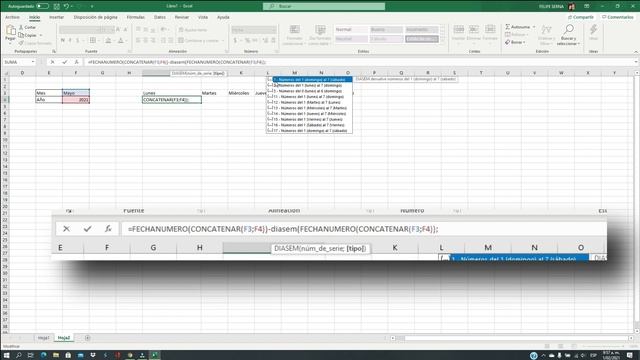This screenshot has height=360, width=640.
Task: Switch to the Datos tab
Action: click(160, 17)
